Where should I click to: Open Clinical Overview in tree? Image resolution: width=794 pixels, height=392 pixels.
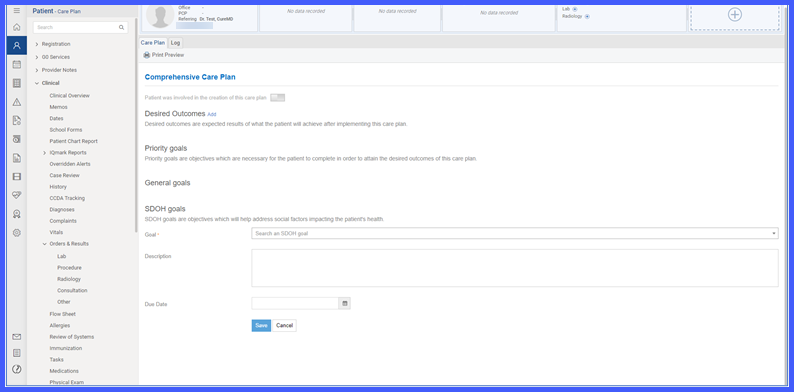click(69, 96)
